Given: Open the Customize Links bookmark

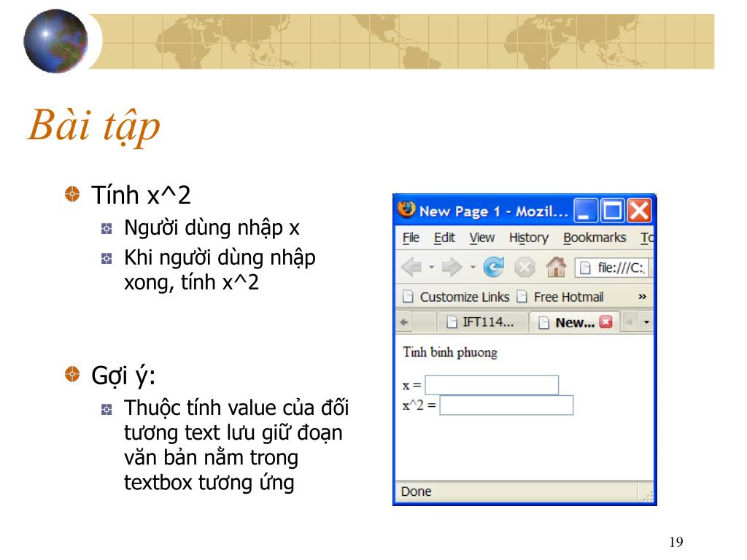Looking at the screenshot, I should [456, 297].
